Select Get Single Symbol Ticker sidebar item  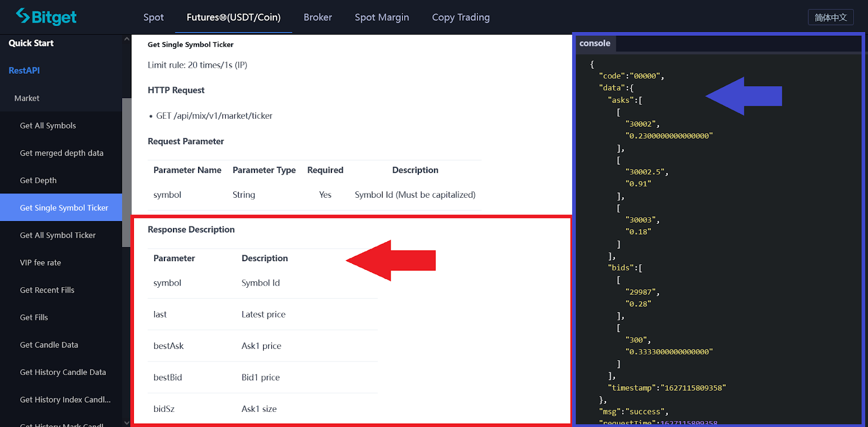pyautogui.click(x=61, y=208)
